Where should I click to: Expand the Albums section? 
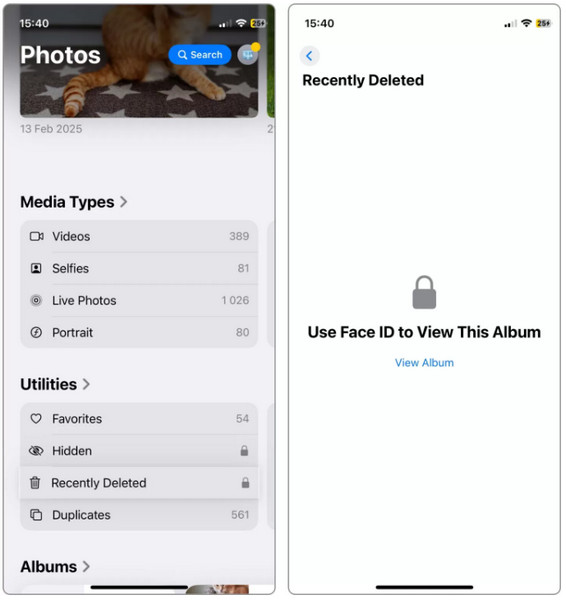click(55, 567)
